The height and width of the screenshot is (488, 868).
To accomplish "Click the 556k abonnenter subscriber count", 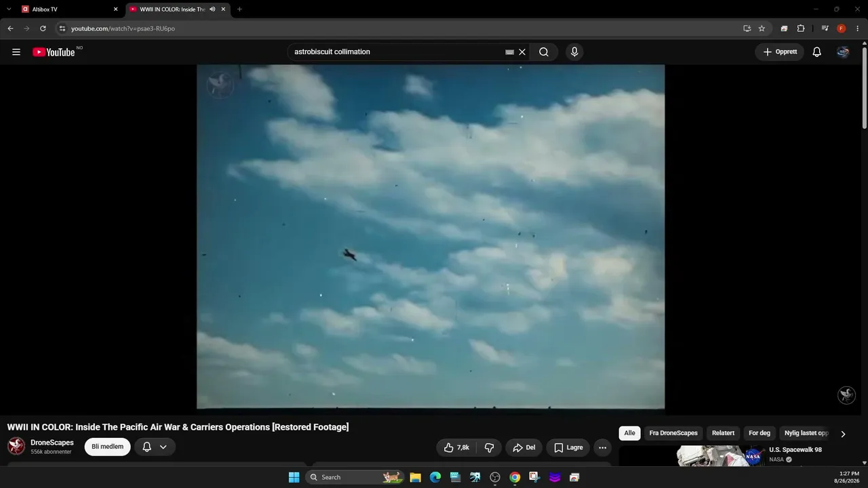I will (51, 452).
